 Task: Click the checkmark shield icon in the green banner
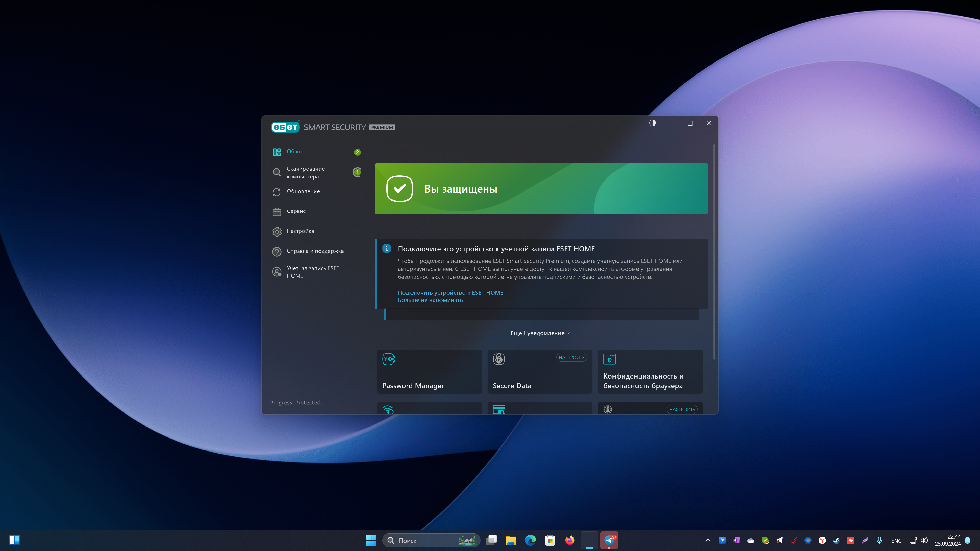399,189
